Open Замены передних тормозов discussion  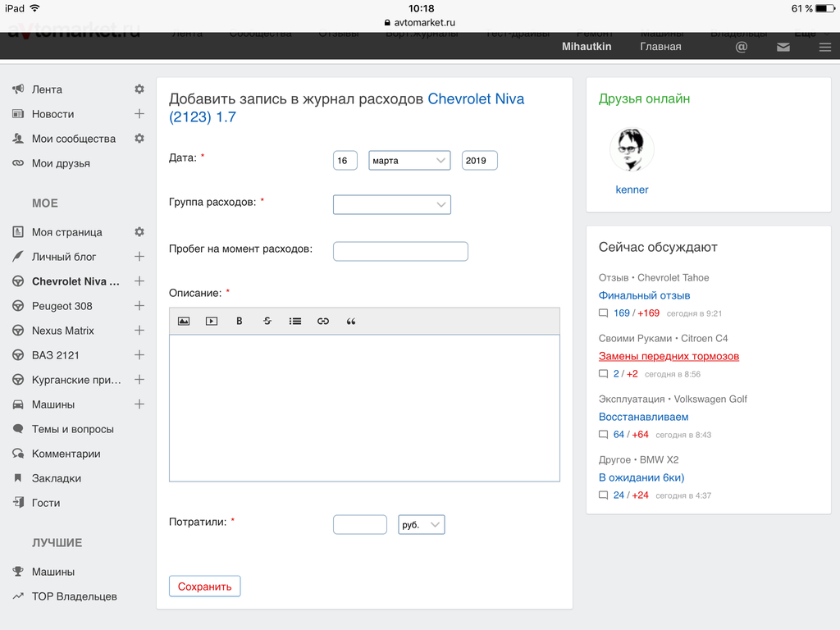[x=669, y=356]
